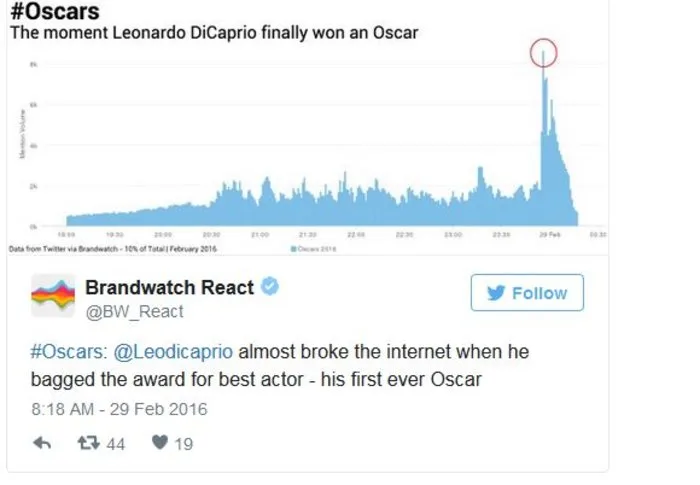Click the reply arrow icon
Viewport: 700px width, 485px height.
click(42, 443)
